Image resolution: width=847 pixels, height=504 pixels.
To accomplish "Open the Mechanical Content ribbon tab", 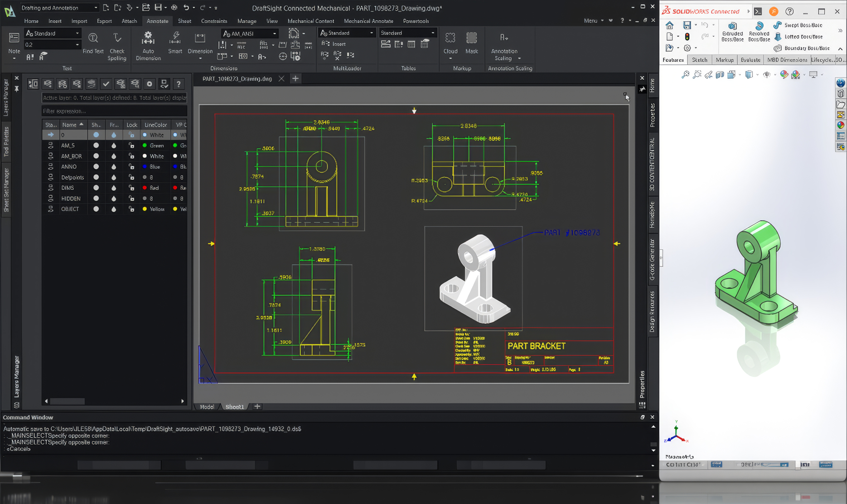I will [x=311, y=21].
